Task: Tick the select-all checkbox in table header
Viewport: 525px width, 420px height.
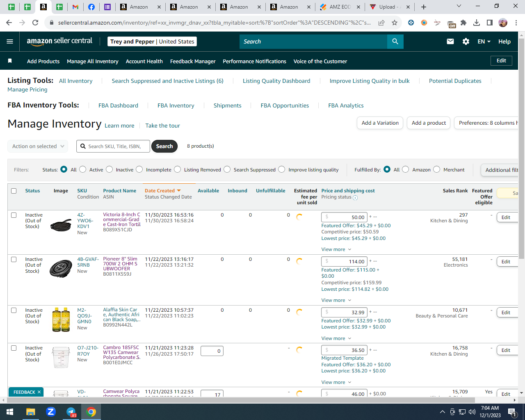Action: [x=14, y=191]
